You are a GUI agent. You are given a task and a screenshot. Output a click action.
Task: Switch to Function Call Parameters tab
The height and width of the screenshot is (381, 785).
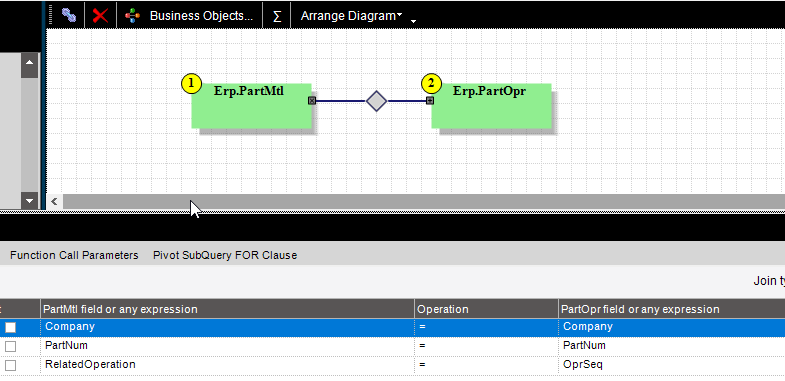[74, 255]
